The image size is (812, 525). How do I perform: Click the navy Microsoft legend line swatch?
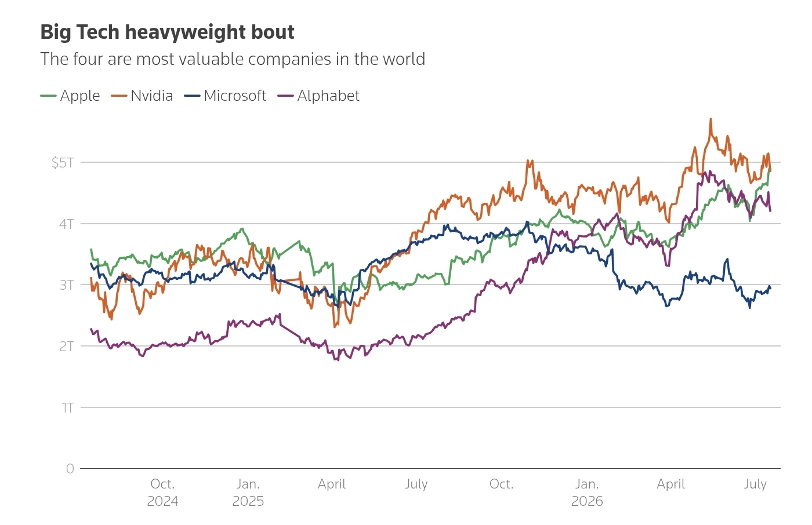click(x=192, y=96)
